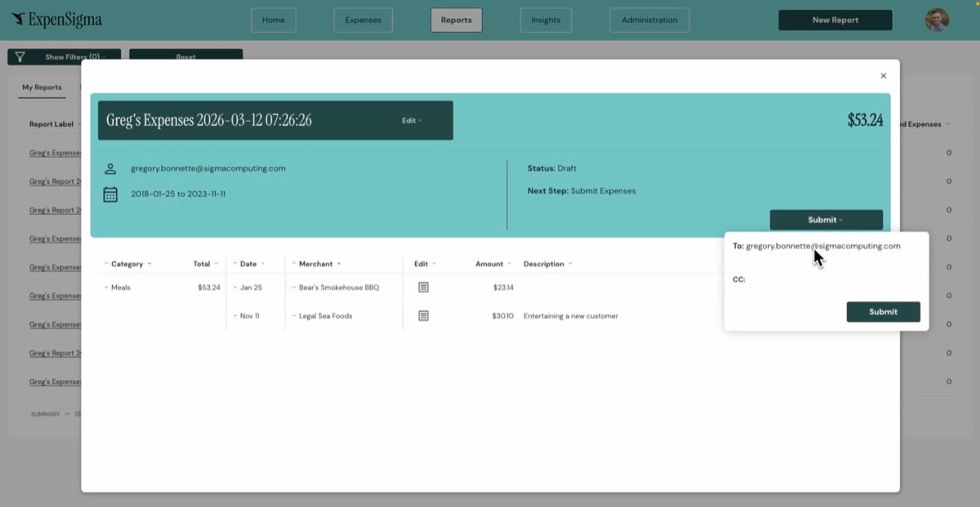980x507 pixels.
Task: Click the calendar icon beside the date range
Action: (x=110, y=194)
